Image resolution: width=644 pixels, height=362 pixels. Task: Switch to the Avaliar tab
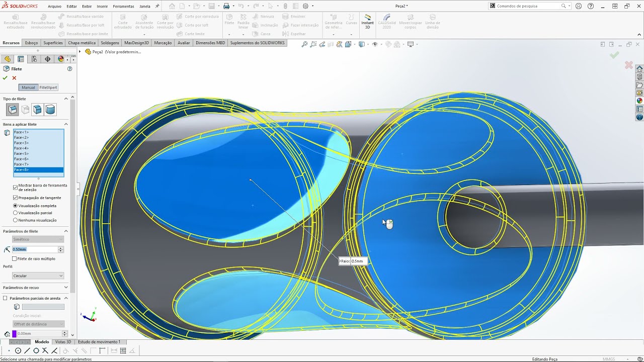pyautogui.click(x=184, y=43)
